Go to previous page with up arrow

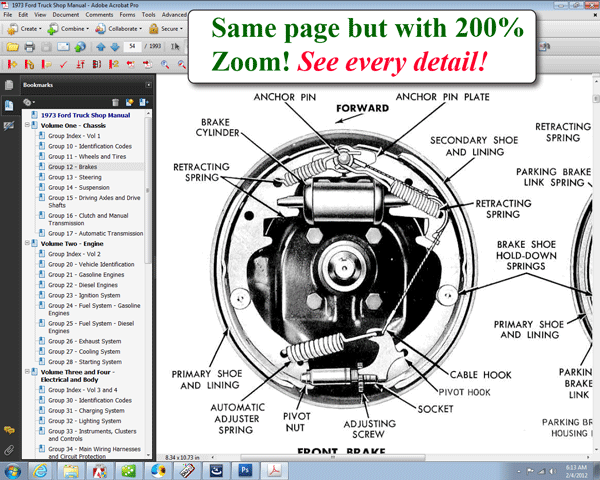click(101, 47)
